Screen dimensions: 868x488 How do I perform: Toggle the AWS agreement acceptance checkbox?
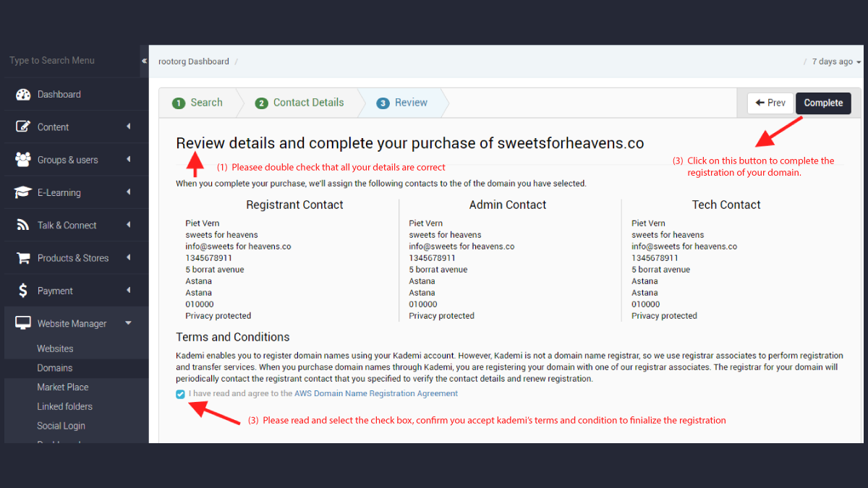pos(180,394)
